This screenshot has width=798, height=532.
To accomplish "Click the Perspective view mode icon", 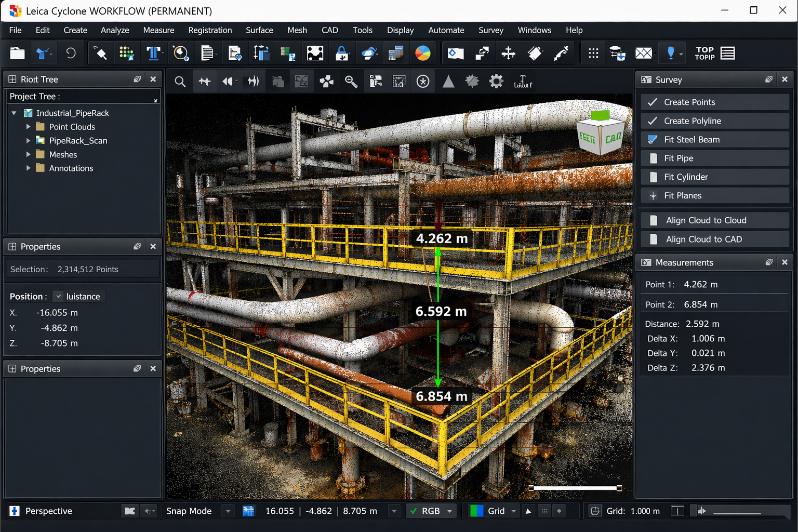I will pyautogui.click(x=15, y=511).
